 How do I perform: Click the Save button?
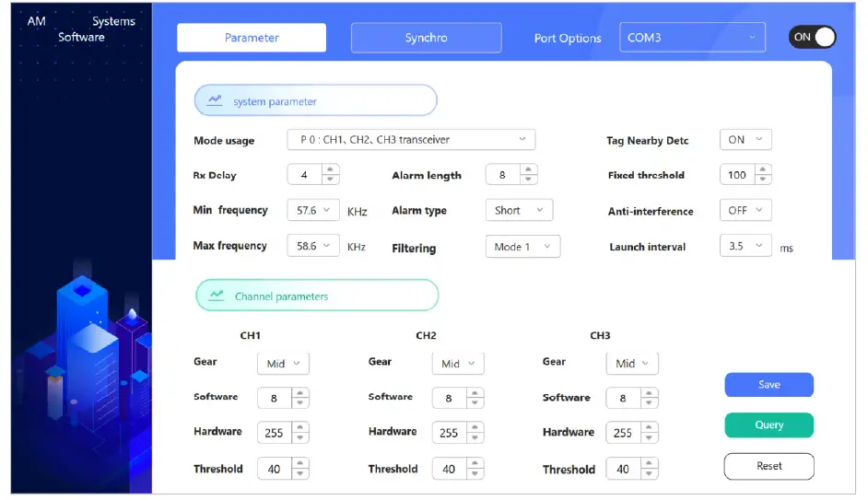pyautogui.click(x=768, y=384)
